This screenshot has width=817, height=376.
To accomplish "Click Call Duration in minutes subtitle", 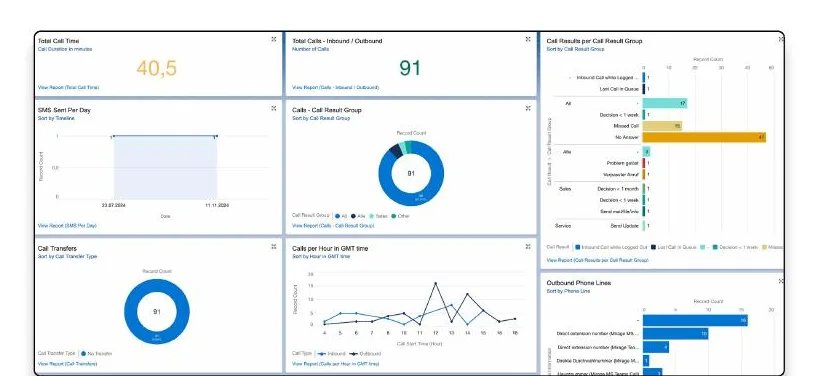I will click(x=65, y=49).
